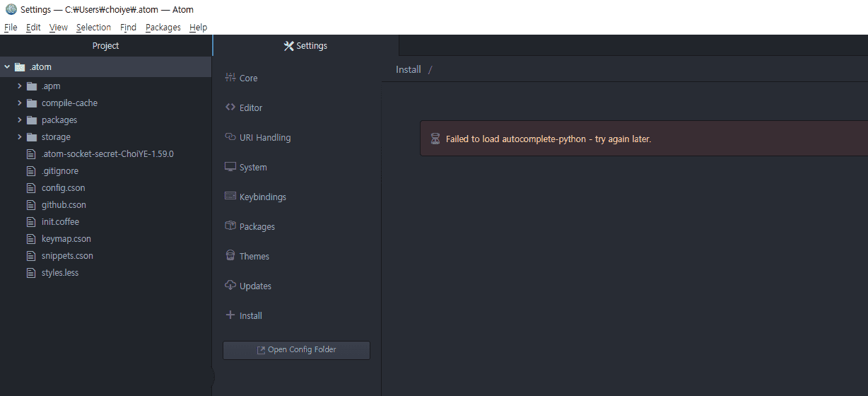Click the System monitor icon

230,167
